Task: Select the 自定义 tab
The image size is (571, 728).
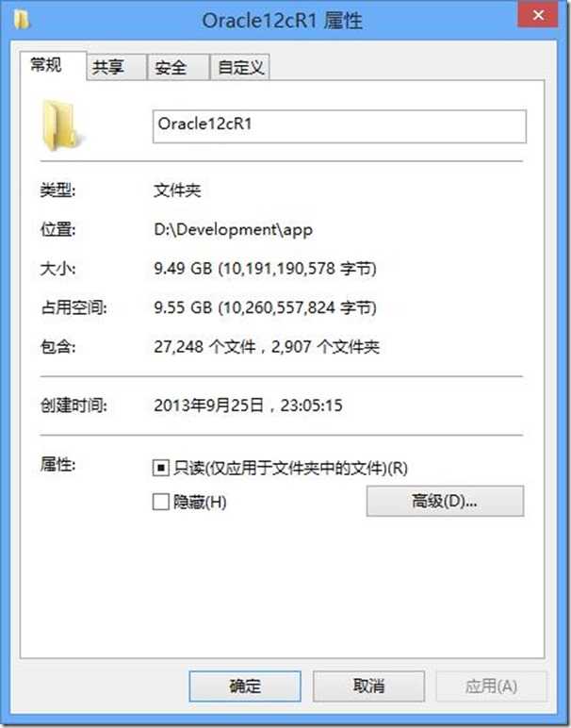Action: tap(240, 68)
